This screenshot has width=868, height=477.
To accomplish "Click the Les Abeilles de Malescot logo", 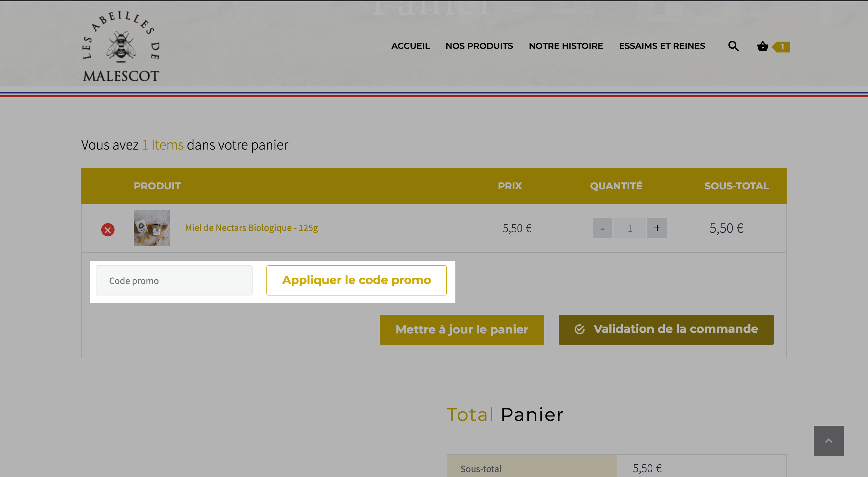I will 121,46.
